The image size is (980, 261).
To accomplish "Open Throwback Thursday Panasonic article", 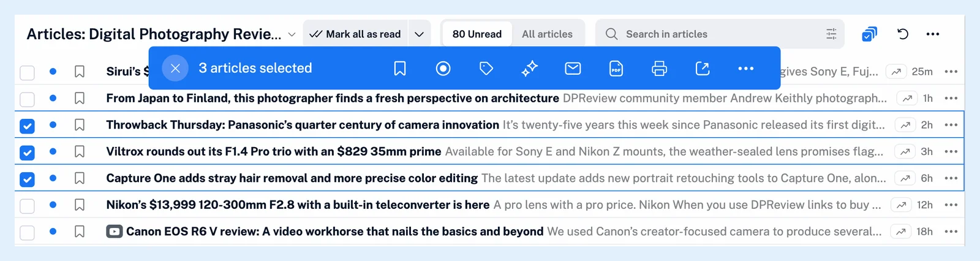I will click(303, 125).
